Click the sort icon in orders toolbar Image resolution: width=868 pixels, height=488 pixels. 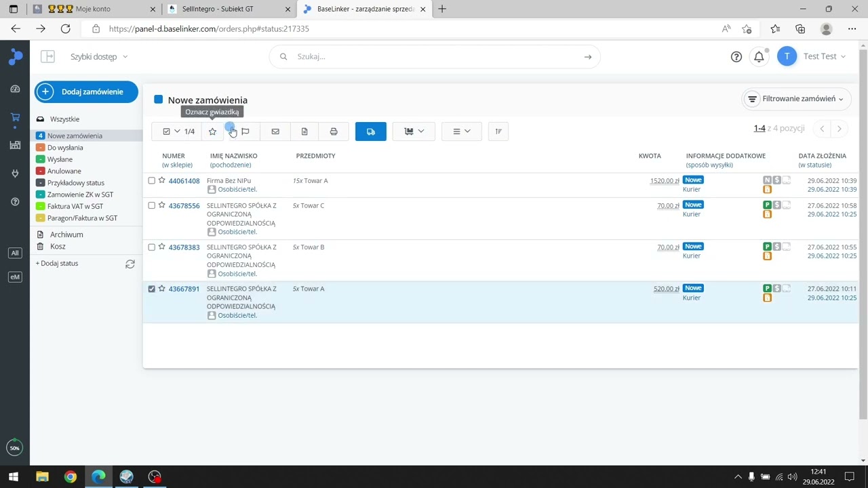498,131
